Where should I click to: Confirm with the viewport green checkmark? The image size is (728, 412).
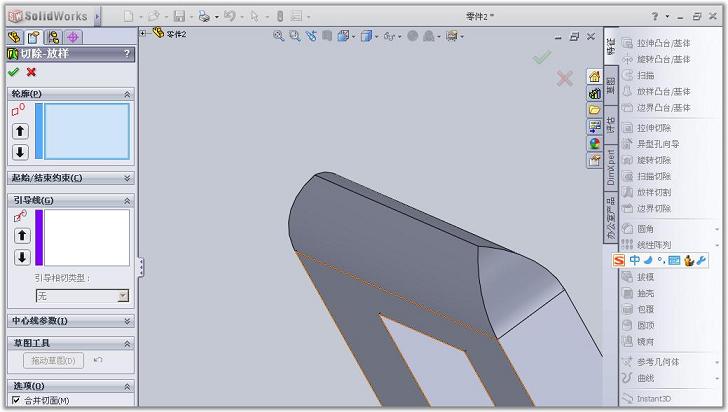[x=542, y=57]
